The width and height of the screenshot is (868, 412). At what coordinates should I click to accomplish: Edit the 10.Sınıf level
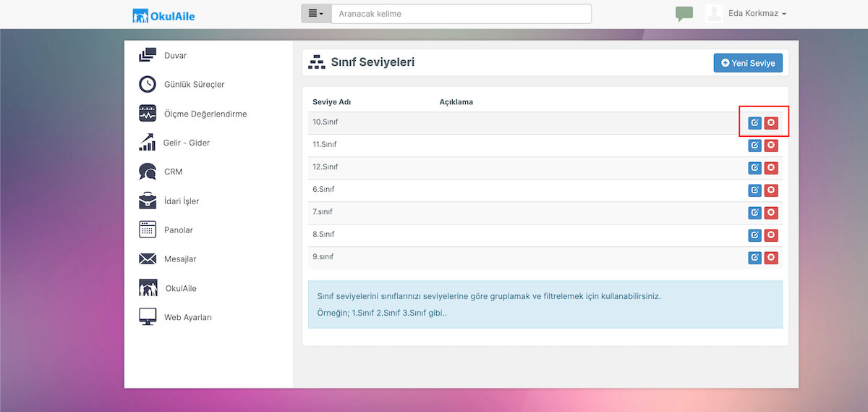click(755, 123)
